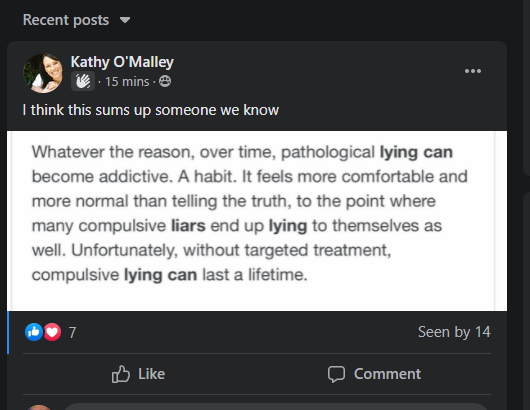
Task: Open Kathy O'Malley's profile name link
Action: coord(122,62)
